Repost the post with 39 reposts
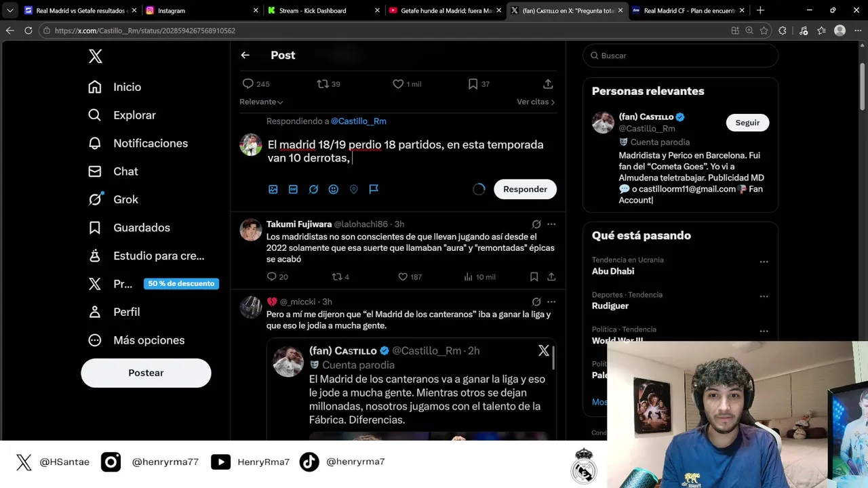Image resolution: width=868 pixels, height=488 pixels. click(x=329, y=84)
